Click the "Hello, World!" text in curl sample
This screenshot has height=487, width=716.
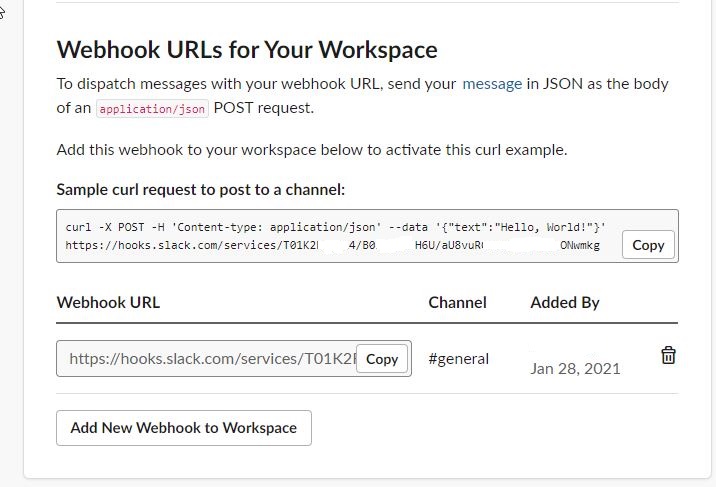pyautogui.click(x=555, y=226)
